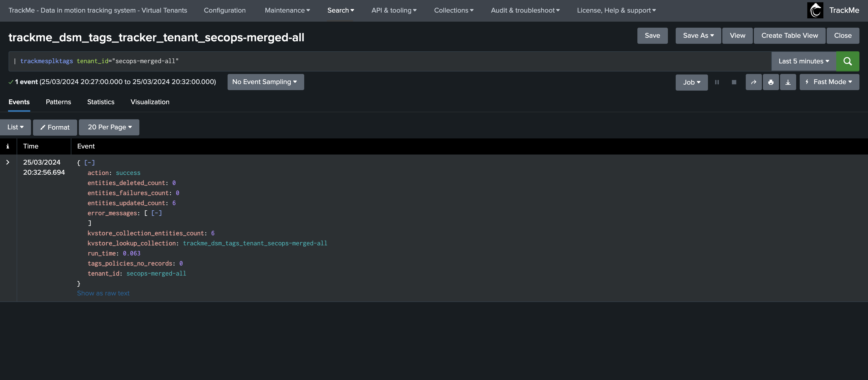Collapse the error_messages array toggle

tap(156, 213)
